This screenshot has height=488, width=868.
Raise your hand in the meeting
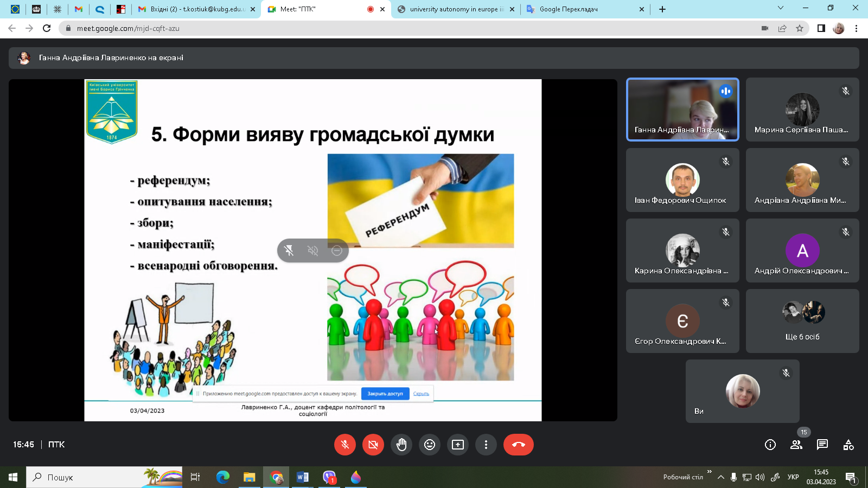click(x=401, y=444)
